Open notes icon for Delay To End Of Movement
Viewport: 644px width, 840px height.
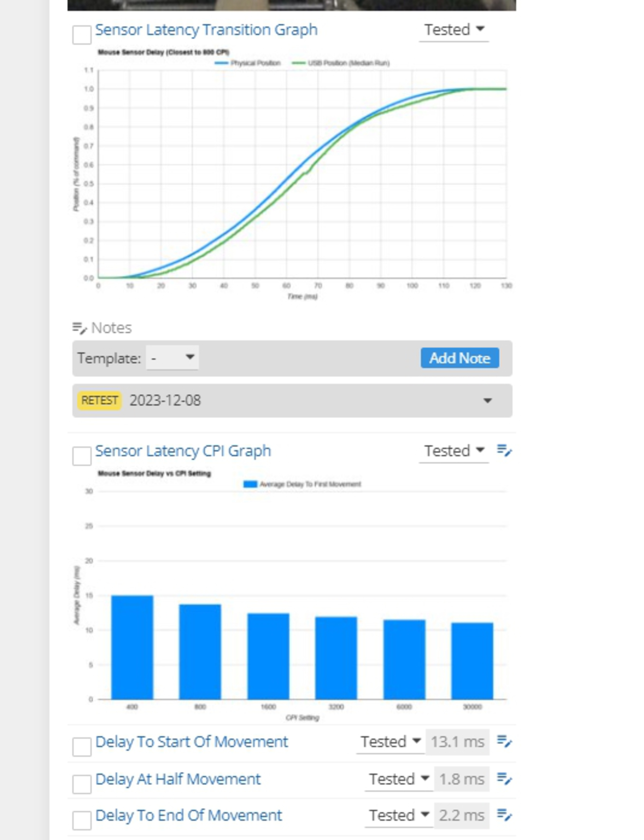tap(504, 815)
